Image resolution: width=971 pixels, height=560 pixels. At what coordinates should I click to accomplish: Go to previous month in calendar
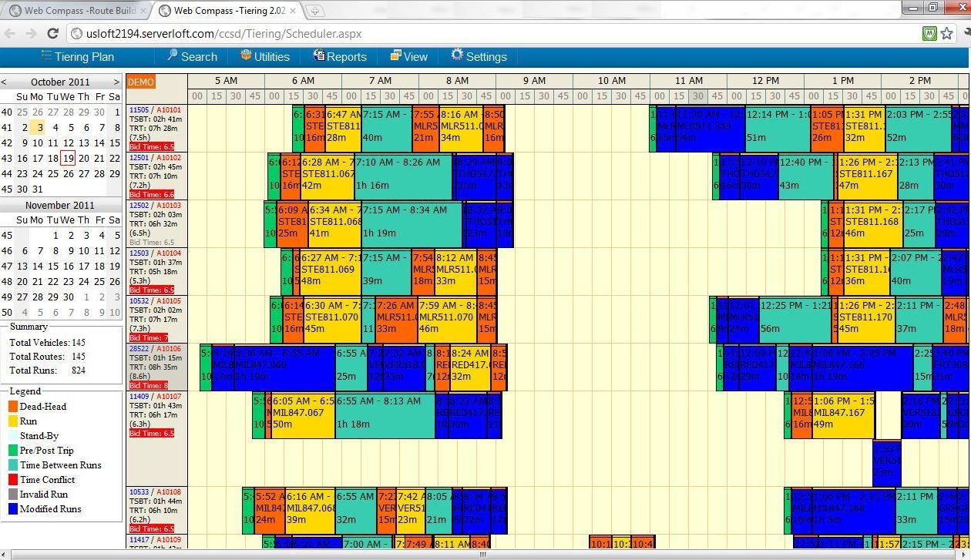[4, 82]
